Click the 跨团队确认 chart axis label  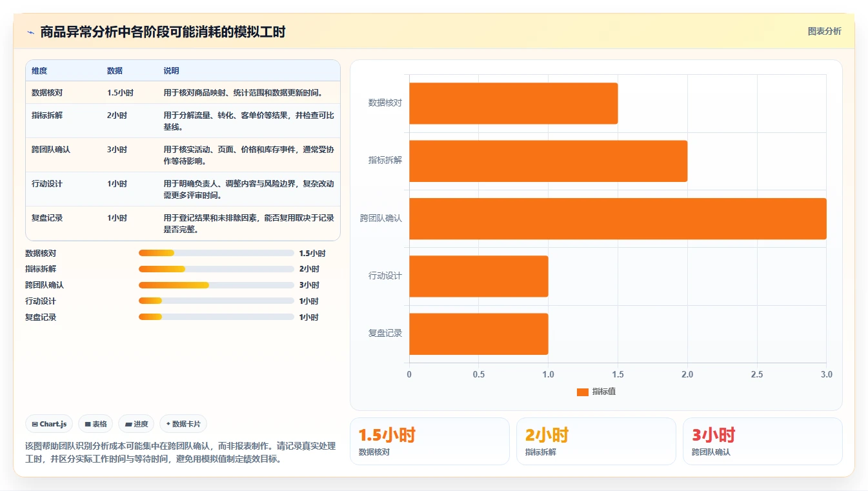[x=381, y=218]
